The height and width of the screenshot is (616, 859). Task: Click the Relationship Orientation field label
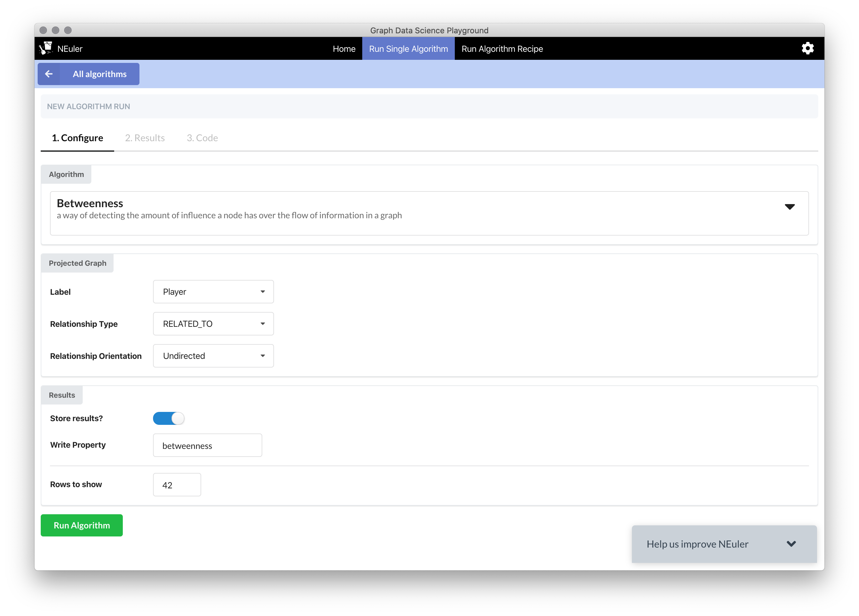96,356
